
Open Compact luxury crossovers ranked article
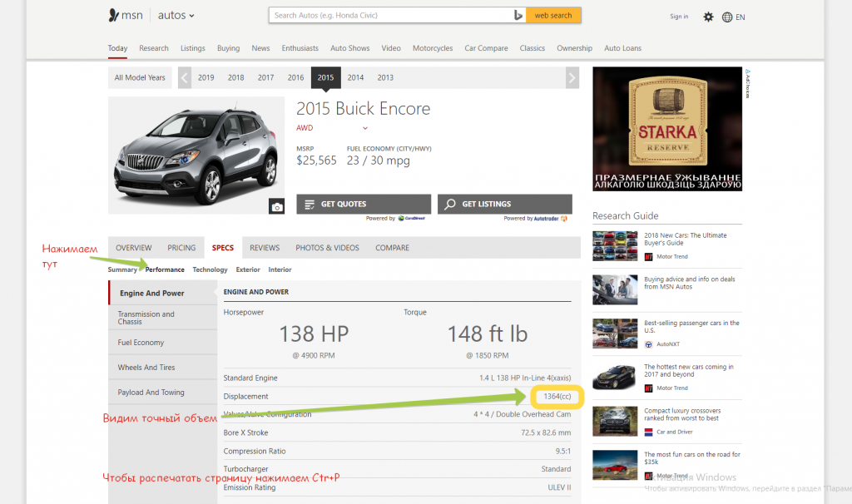682,414
